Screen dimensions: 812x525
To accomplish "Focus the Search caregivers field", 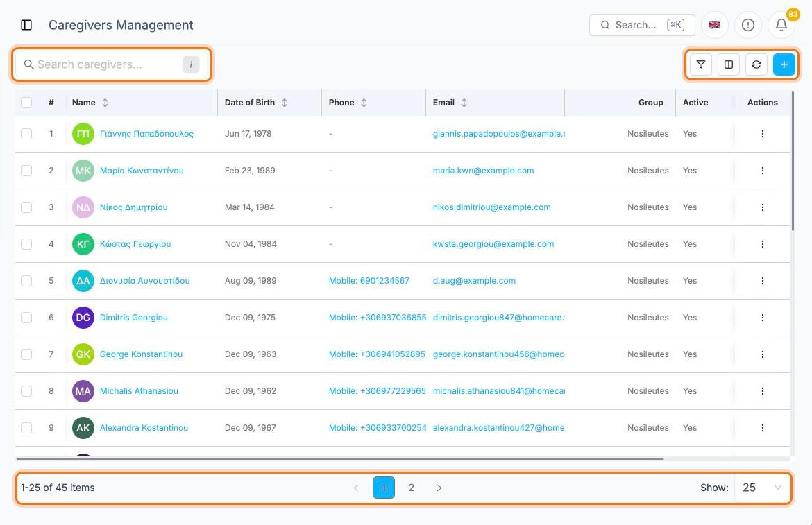I will [x=111, y=64].
